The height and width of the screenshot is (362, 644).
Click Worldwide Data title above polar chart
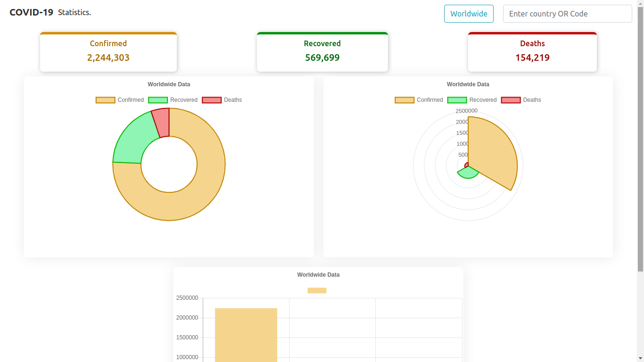[x=468, y=84]
